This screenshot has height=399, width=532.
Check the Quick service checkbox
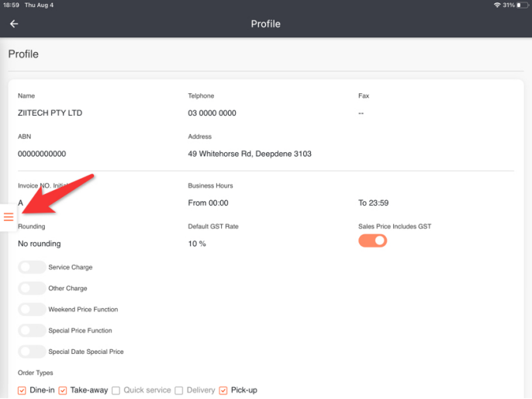[x=116, y=390]
